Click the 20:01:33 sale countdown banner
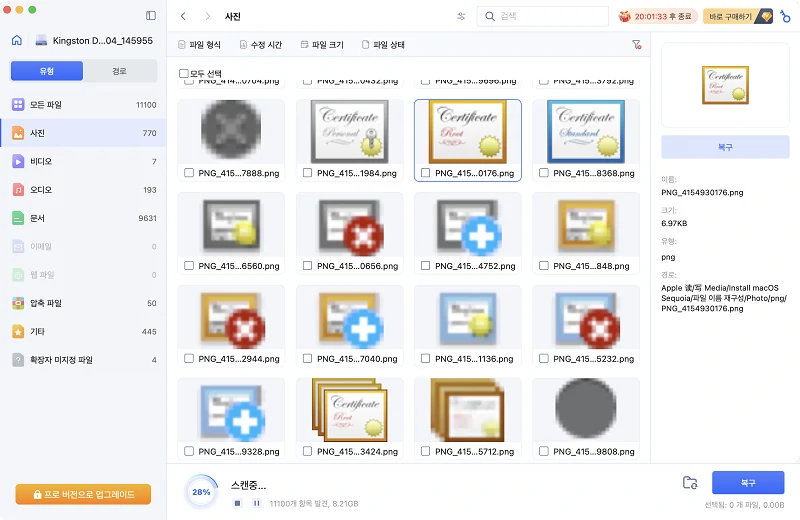 pos(657,16)
